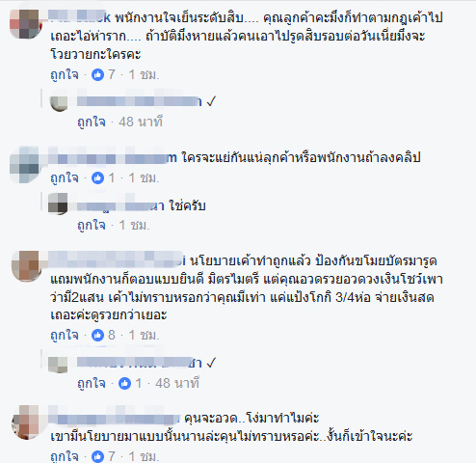The image size is (476, 463).
Task: Click the like icon on the second checkmark reply
Action: pos(124,383)
